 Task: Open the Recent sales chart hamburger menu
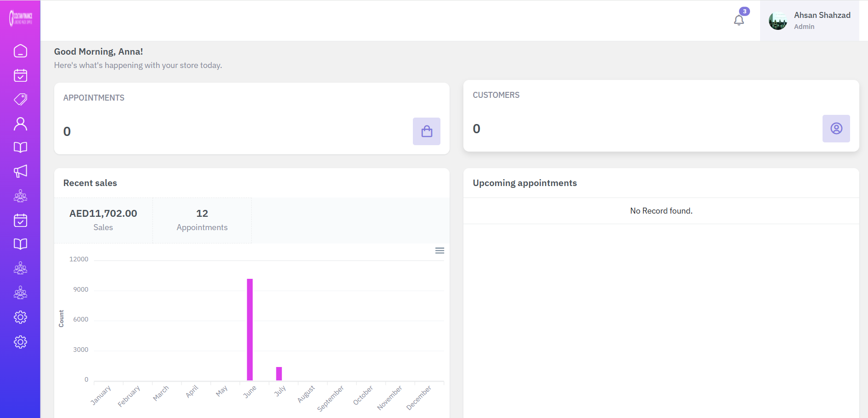tap(440, 250)
